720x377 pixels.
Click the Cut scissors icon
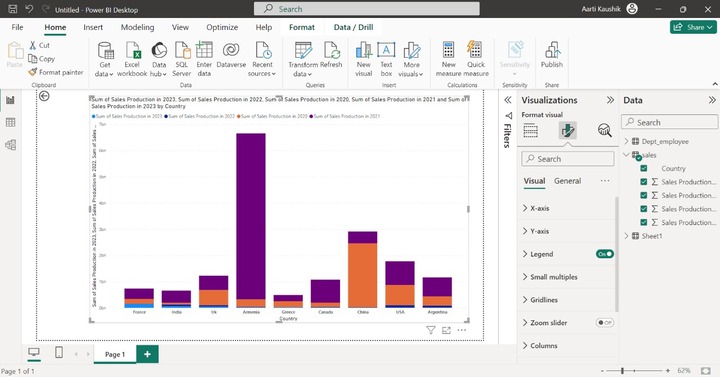(33, 45)
